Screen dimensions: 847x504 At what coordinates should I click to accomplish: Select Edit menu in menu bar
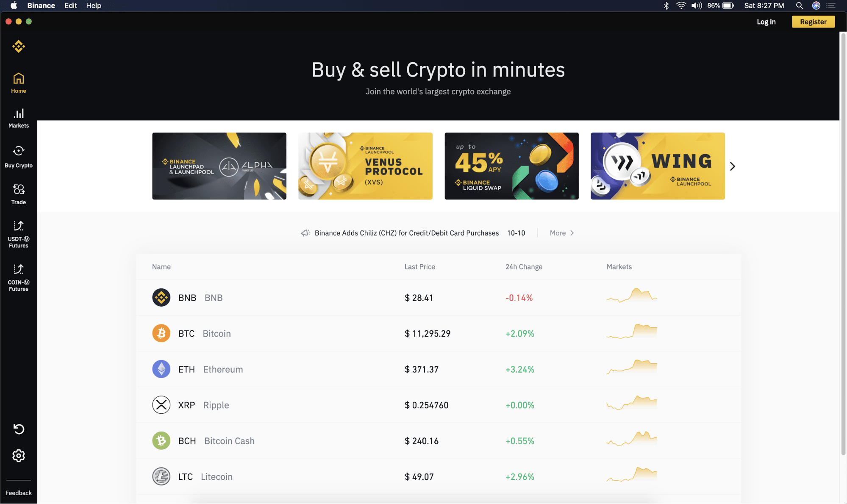(71, 6)
